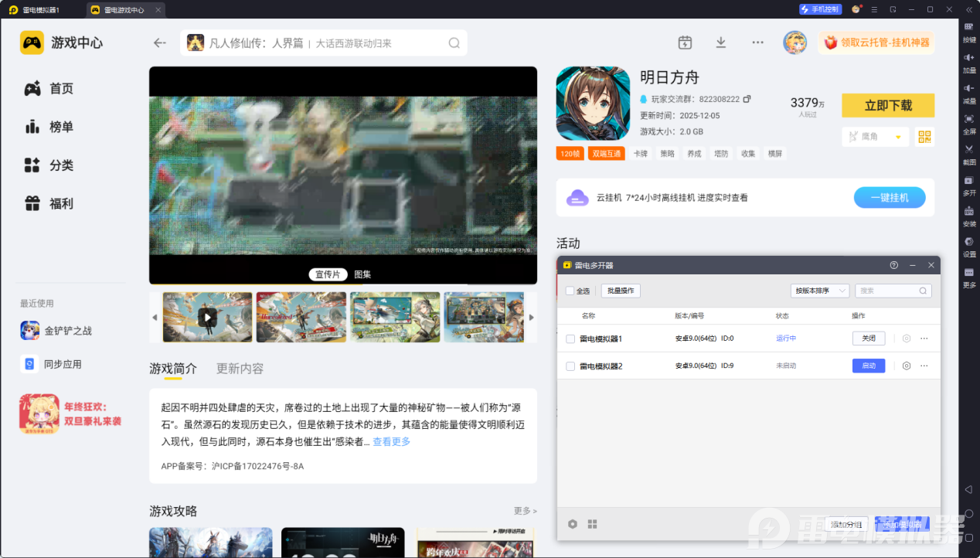Click the QR code icon below download
This screenshot has width=980, height=558.
(924, 137)
